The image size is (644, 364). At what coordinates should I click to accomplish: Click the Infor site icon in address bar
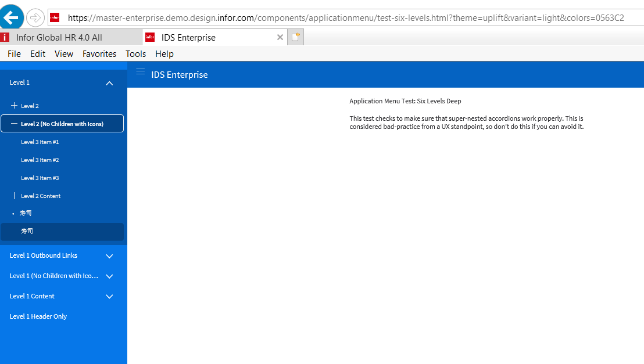point(55,17)
